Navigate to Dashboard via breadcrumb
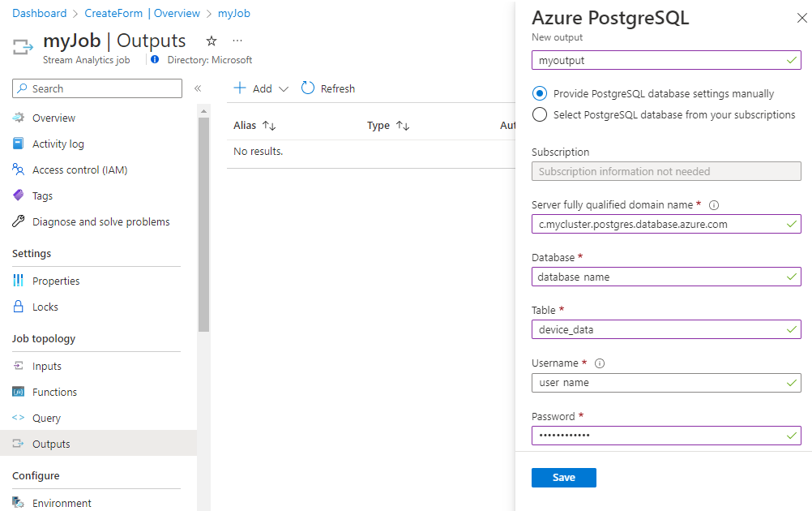This screenshot has height=511, width=812. (40, 13)
